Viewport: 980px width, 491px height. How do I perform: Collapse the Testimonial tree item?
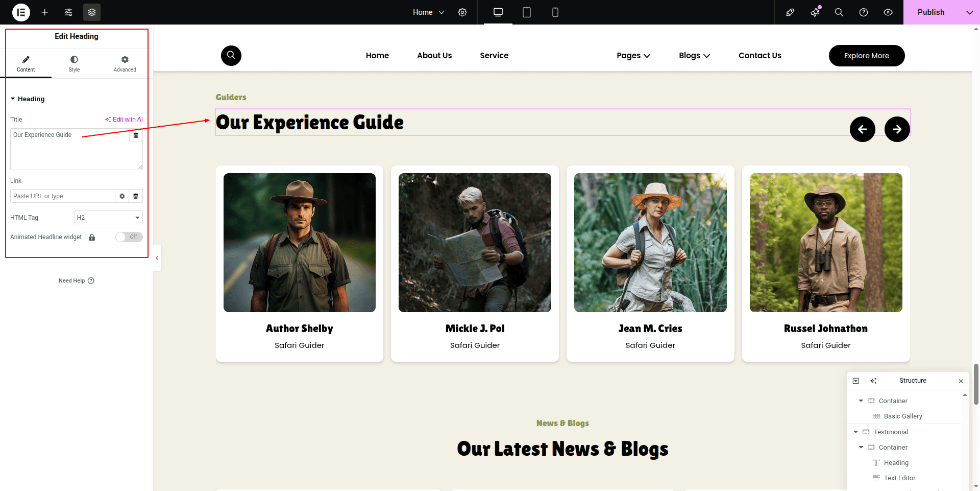[856, 432]
